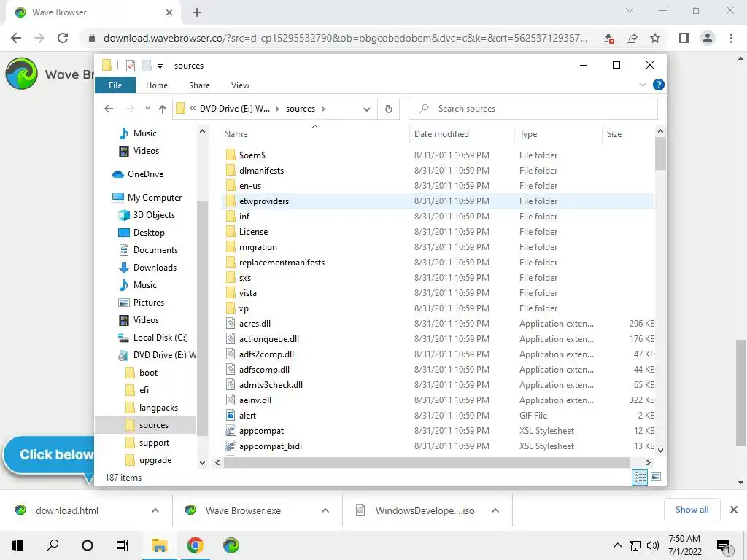
Task: Select appcompat XSL stylesheet
Action: pyautogui.click(x=262, y=430)
